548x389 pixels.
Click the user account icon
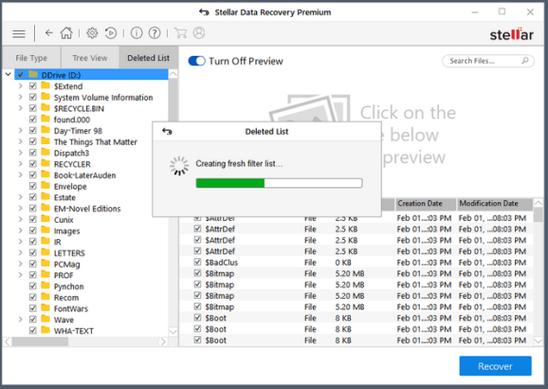coord(199,33)
